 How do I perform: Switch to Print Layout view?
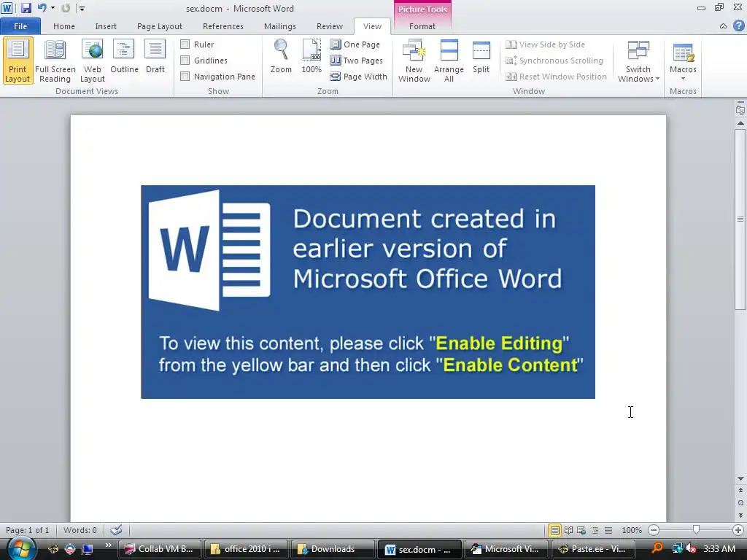click(x=18, y=61)
